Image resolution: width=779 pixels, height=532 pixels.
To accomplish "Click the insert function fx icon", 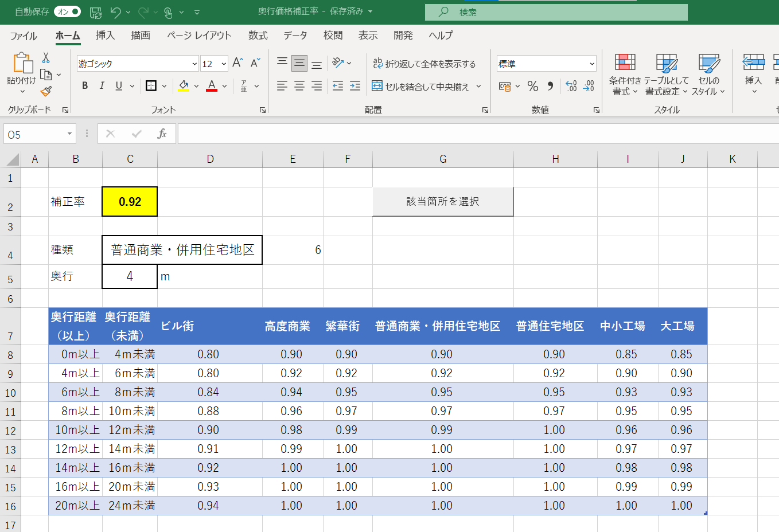I will tap(162, 134).
